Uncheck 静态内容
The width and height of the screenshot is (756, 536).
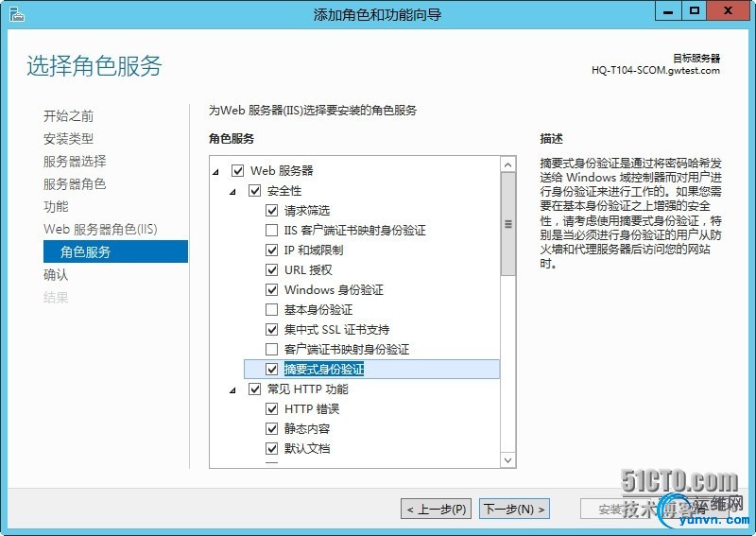(x=272, y=428)
